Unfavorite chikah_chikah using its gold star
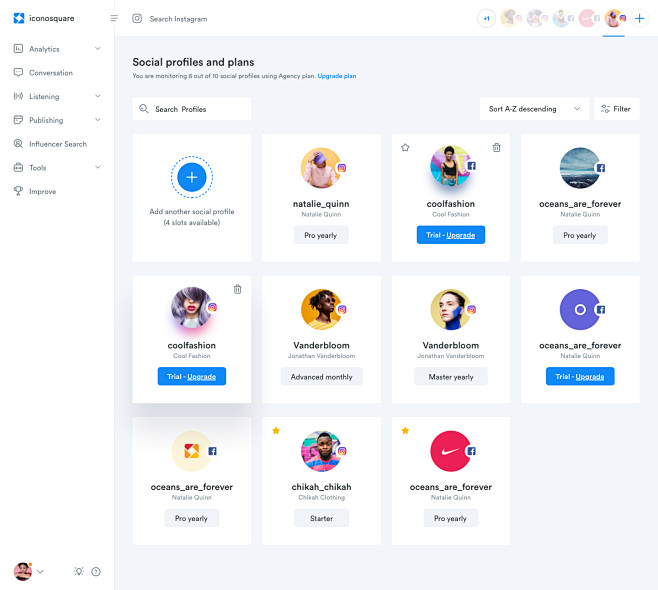 [276, 431]
